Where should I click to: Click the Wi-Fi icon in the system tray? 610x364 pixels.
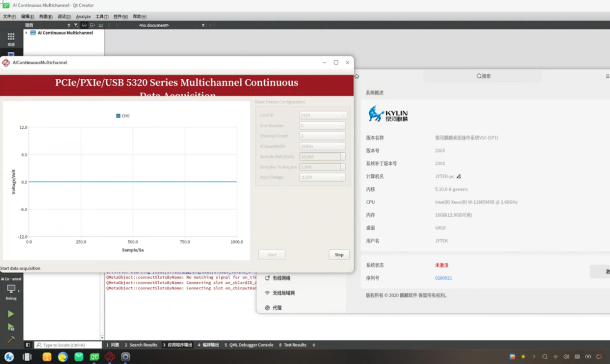click(556, 357)
